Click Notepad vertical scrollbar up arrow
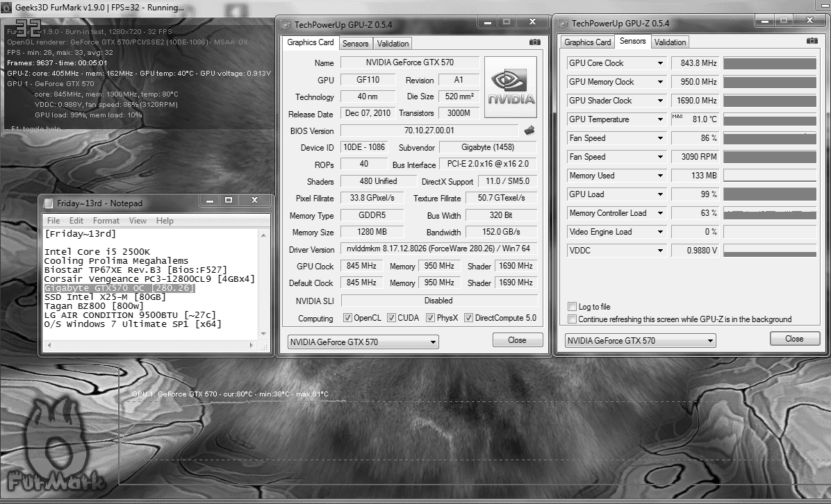 (263, 235)
